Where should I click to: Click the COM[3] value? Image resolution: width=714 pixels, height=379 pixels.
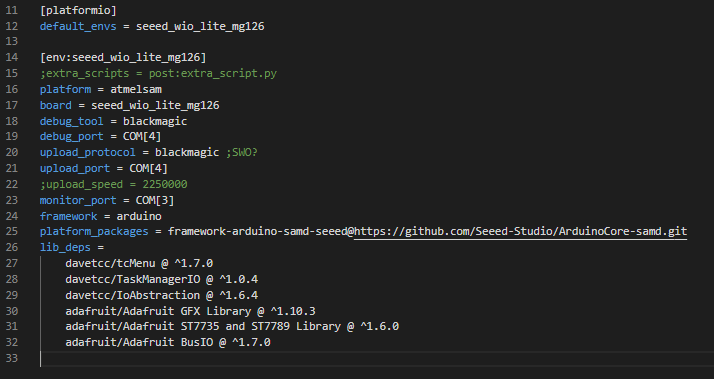point(155,200)
